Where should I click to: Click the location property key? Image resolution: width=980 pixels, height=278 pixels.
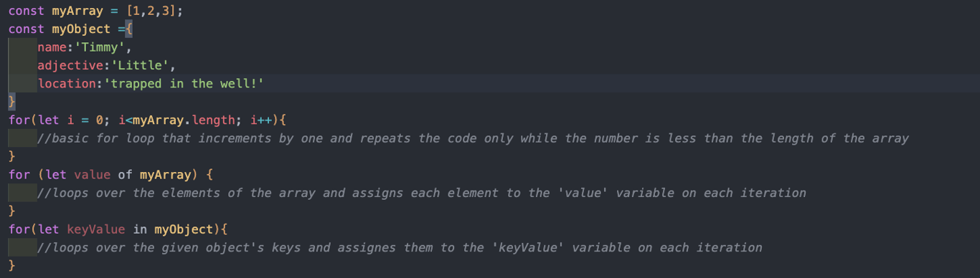[x=67, y=84]
